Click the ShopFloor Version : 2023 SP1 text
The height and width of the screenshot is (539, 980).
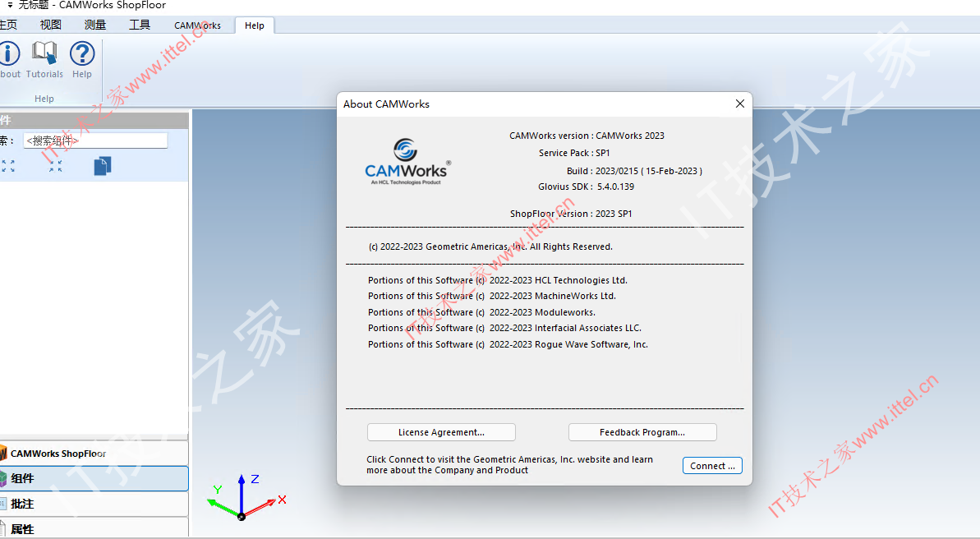pos(571,214)
